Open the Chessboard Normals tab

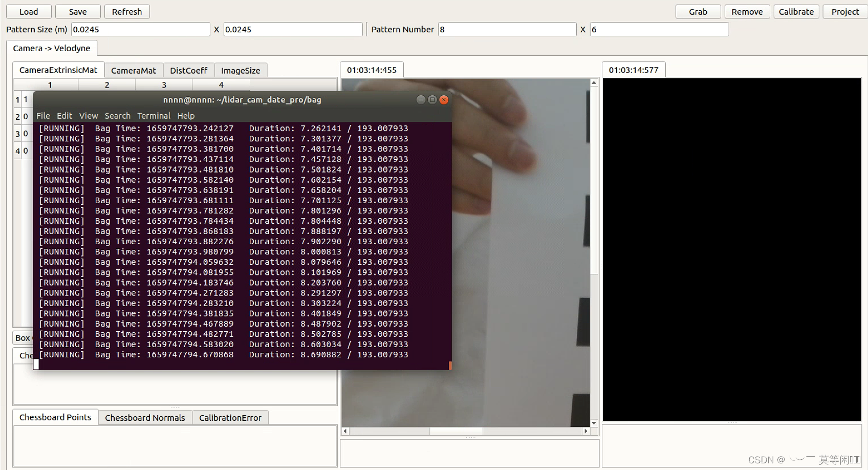click(x=145, y=418)
